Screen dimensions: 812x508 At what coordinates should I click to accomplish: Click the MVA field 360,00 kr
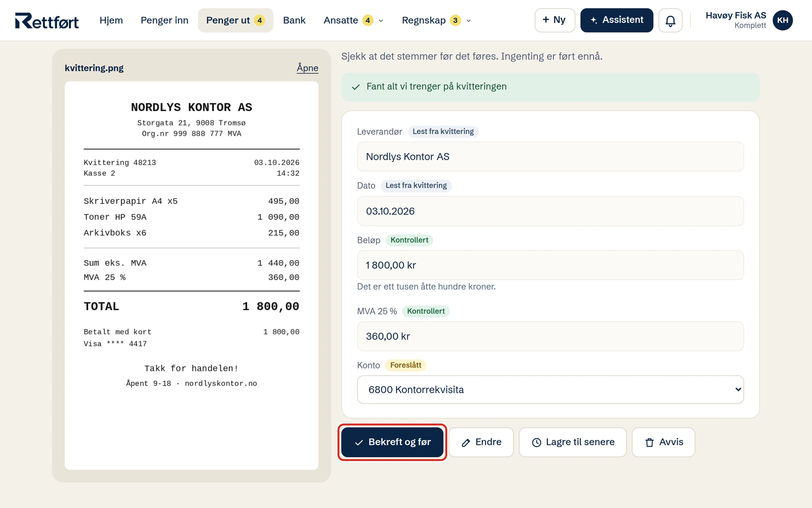point(550,336)
